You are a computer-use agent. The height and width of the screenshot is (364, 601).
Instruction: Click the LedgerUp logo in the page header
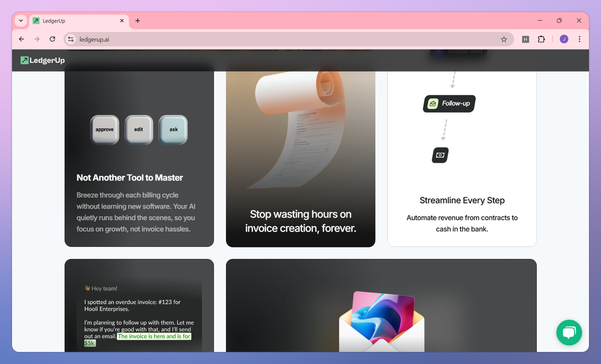tap(42, 60)
